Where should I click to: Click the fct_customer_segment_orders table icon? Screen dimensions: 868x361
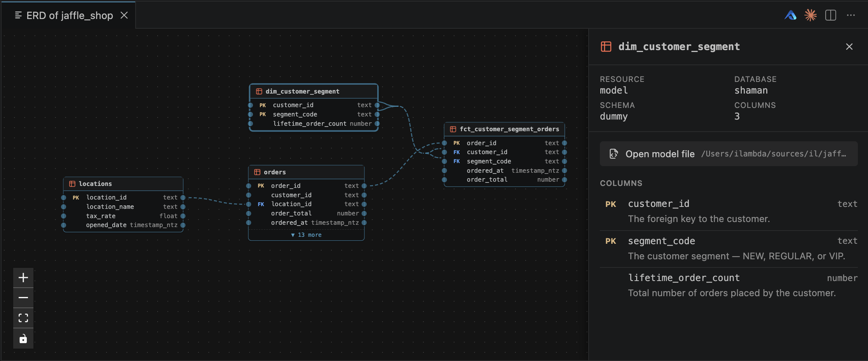coord(453,129)
